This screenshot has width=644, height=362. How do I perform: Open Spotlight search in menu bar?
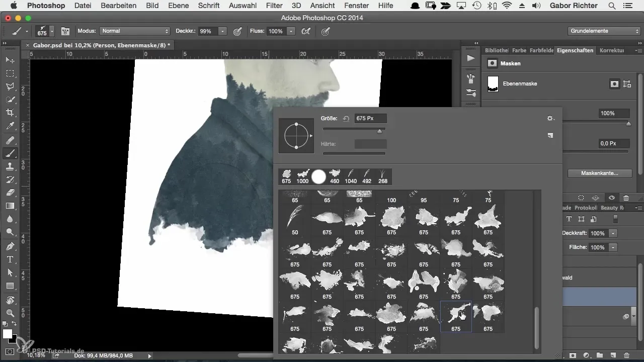612,6
